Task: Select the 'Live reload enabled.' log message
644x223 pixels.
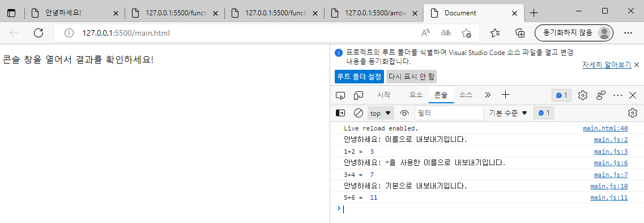Action: [381, 128]
